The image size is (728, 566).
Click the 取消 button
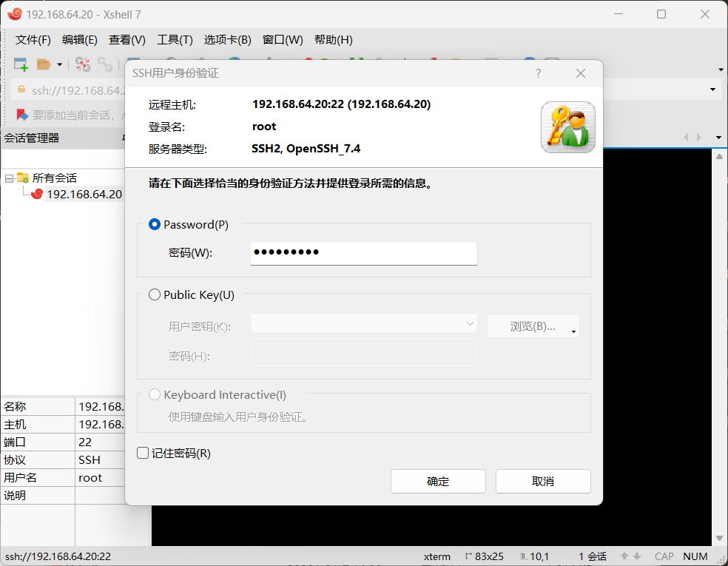[x=543, y=481]
